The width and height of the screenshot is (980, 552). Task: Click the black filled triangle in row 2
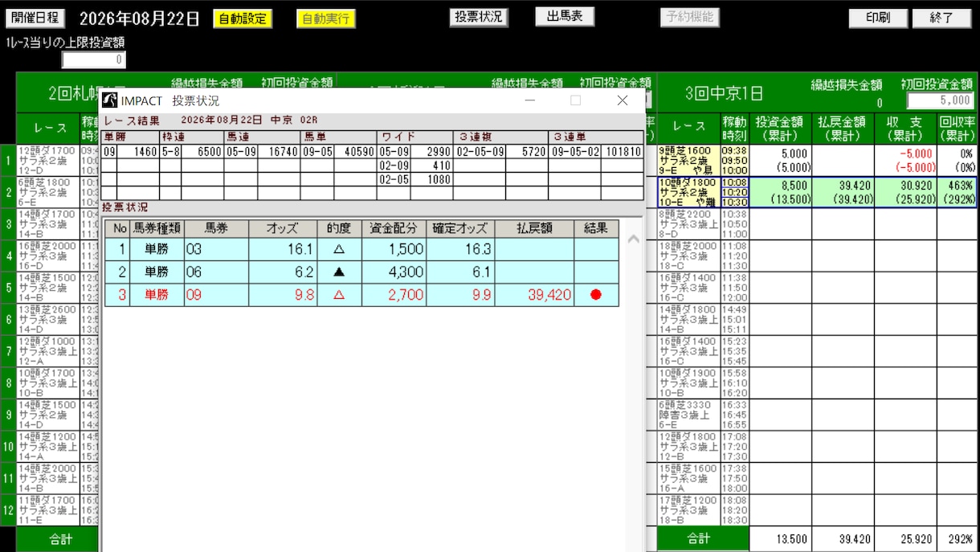(x=339, y=272)
